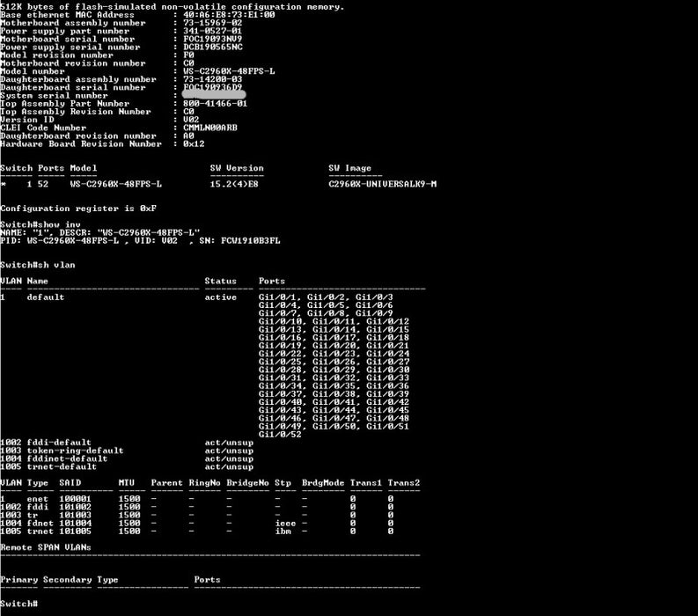
Task: Click the 1003 token-ring-default row
Action: click(127, 451)
